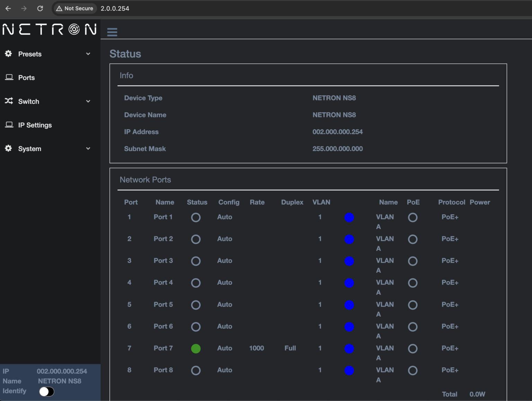Viewport: 532px width, 401px height.
Task: Expand the Presets section
Action: coord(88,54)
